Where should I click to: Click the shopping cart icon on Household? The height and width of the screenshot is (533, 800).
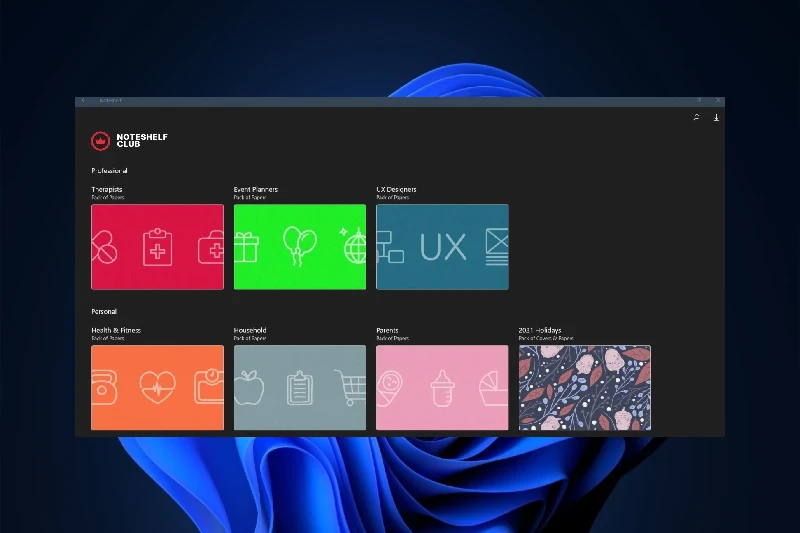click(349, 388)
